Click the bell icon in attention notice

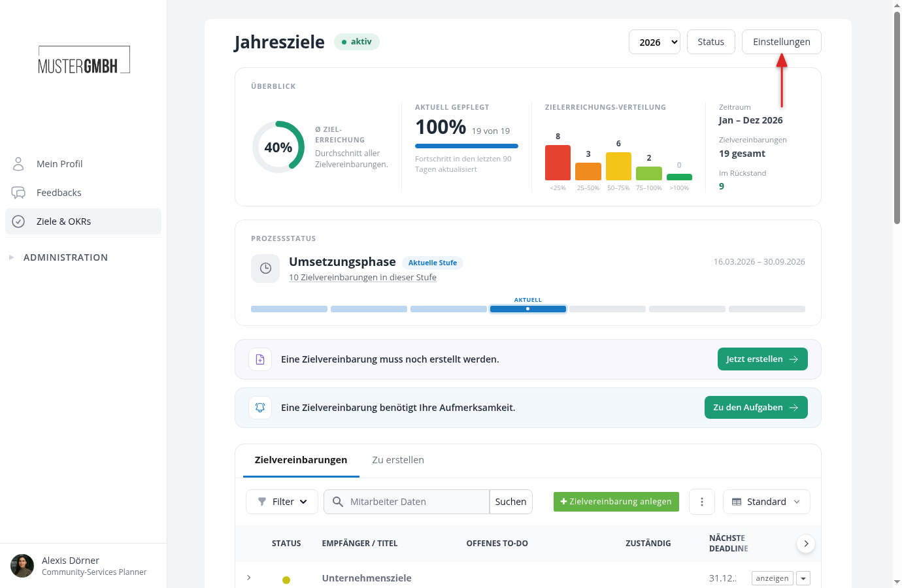[x=260, y=408]
